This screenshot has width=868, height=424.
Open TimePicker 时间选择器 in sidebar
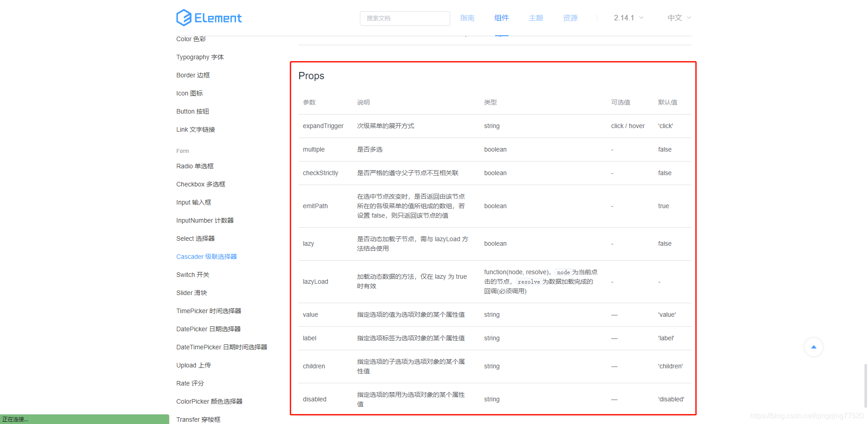pyautogui.click(x=209, y=311)
